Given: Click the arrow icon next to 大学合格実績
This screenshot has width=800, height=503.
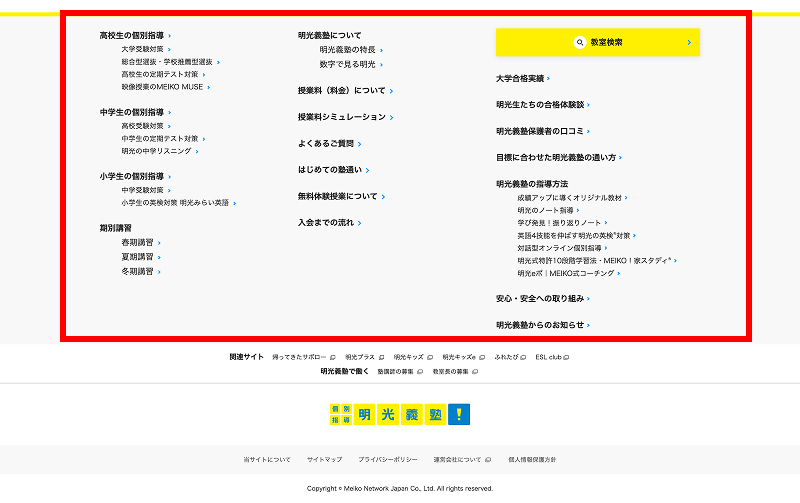Looking at the screenshot, I should (549, 78).
